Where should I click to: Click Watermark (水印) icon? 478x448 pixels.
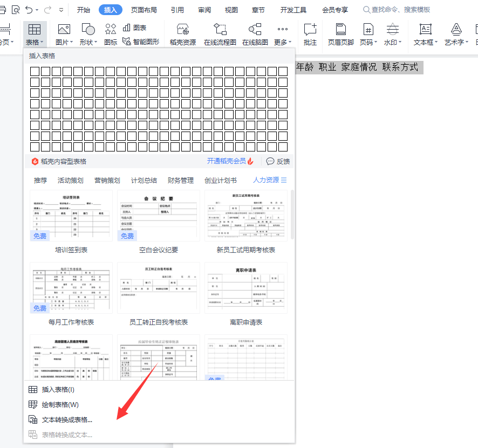click(x=393, y=29)
